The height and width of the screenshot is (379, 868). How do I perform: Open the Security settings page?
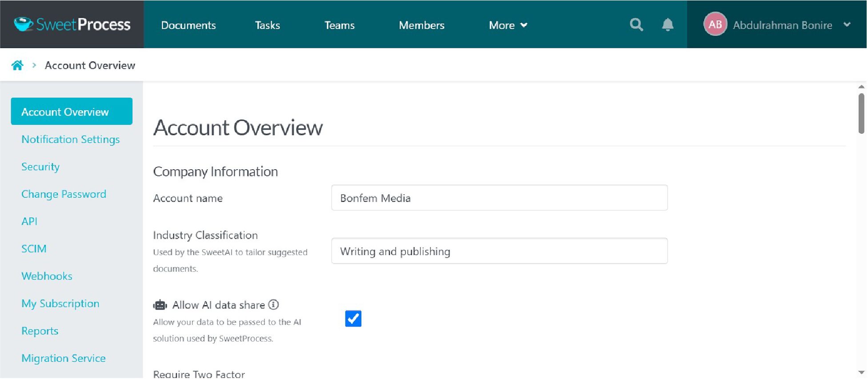click(x=40, y=167)
